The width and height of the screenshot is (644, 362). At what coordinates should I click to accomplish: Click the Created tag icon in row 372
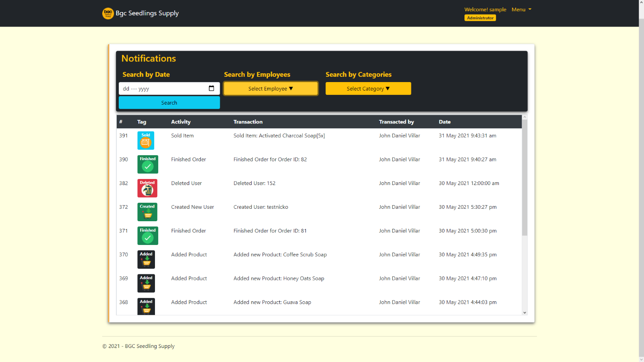[x=147, y=212]
